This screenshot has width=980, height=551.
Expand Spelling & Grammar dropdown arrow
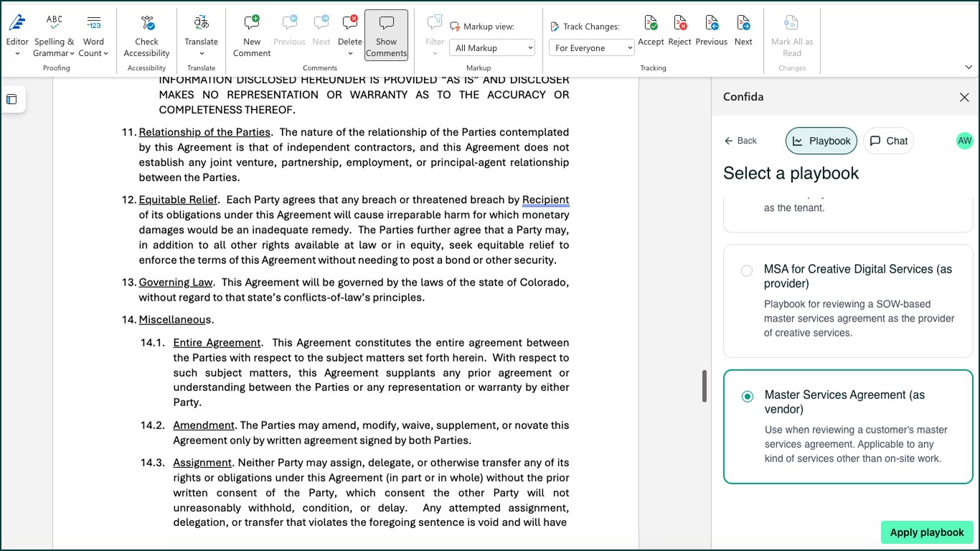[x=72, y=54]
